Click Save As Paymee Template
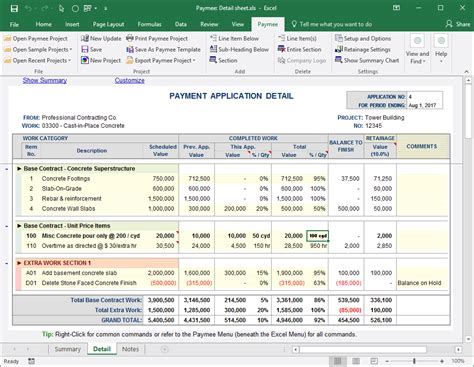474x367 pixels. [x=164, y=50]
